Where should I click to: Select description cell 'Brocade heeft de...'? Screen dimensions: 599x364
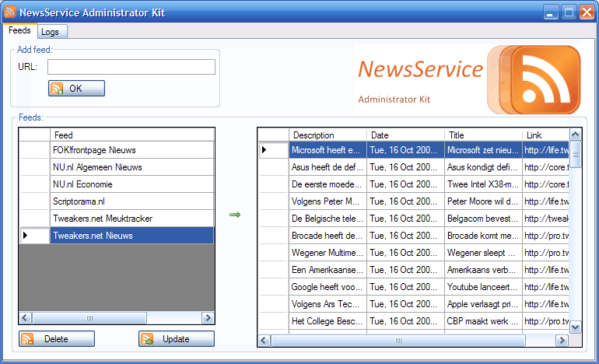tap(328, 236)
